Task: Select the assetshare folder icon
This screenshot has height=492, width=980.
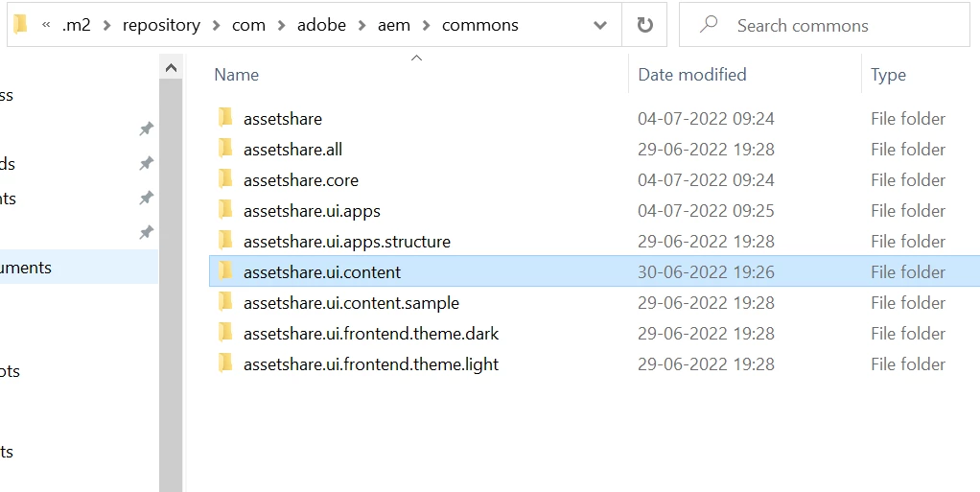Action: (225, 118)
